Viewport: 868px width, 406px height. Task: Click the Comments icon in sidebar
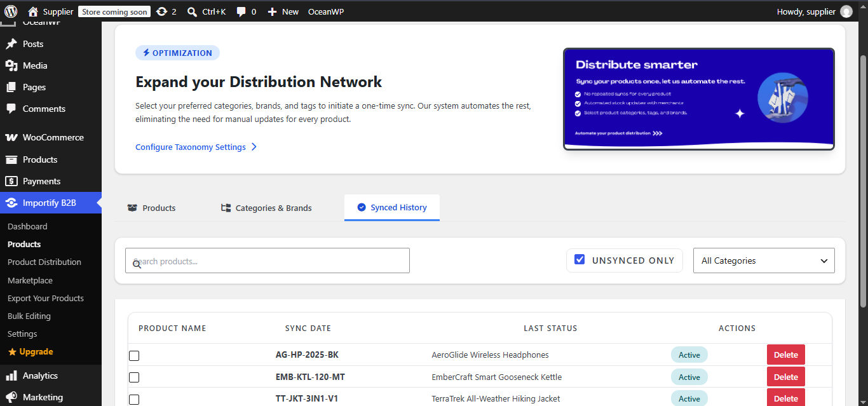11,109
